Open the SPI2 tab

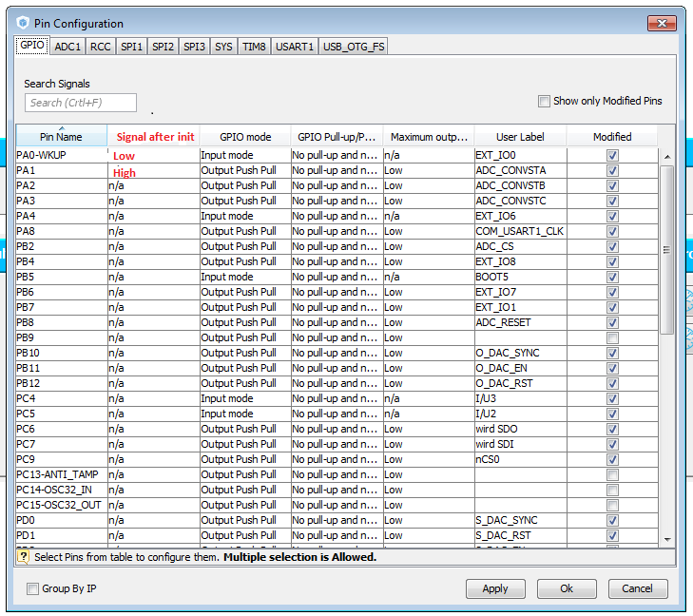coord(164,47)
